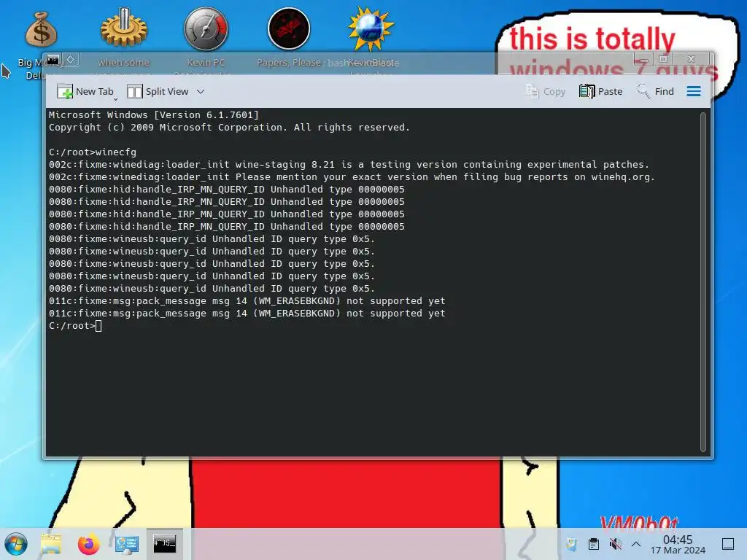
Task: Launch Firefox from the taskbar
Action: [88, 544]
